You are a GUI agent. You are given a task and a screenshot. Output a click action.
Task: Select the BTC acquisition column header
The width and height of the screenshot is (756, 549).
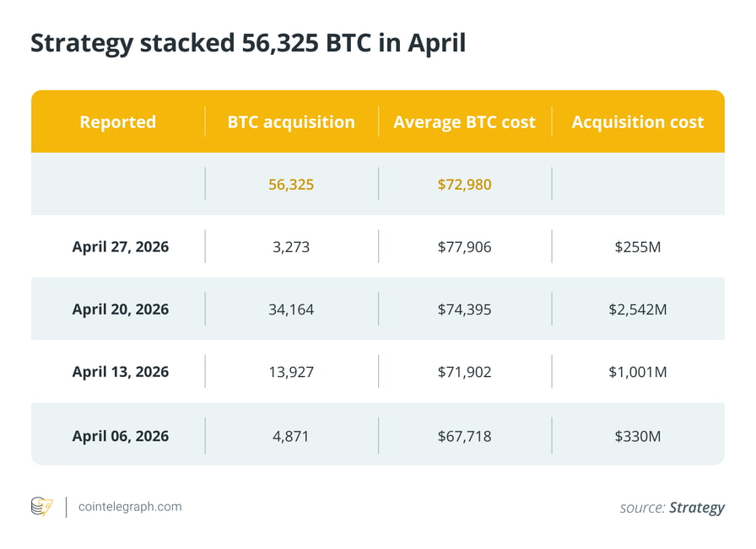(291, 122)
